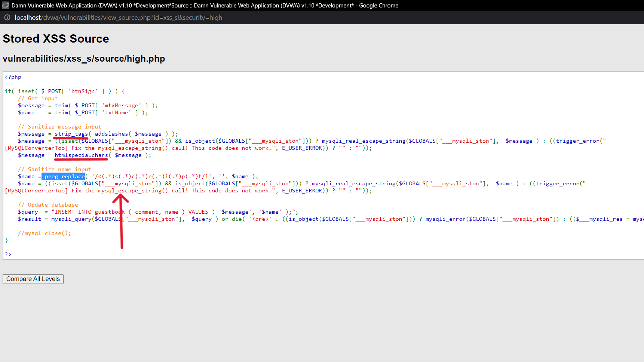
Task: Click the Stored XSS Source page heading
Action: [x=55, y=38]
